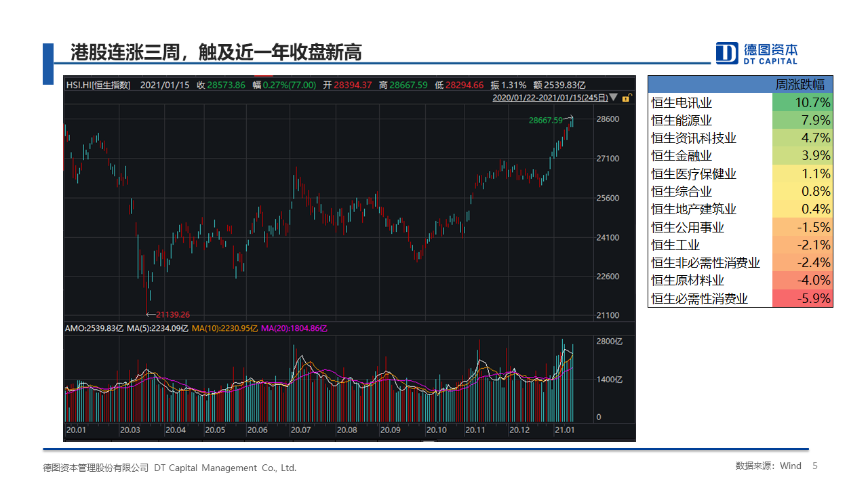Select the 恒生电讯业 row label
Viewport: 868px width, 488px height.
click(x=682, y=103)
